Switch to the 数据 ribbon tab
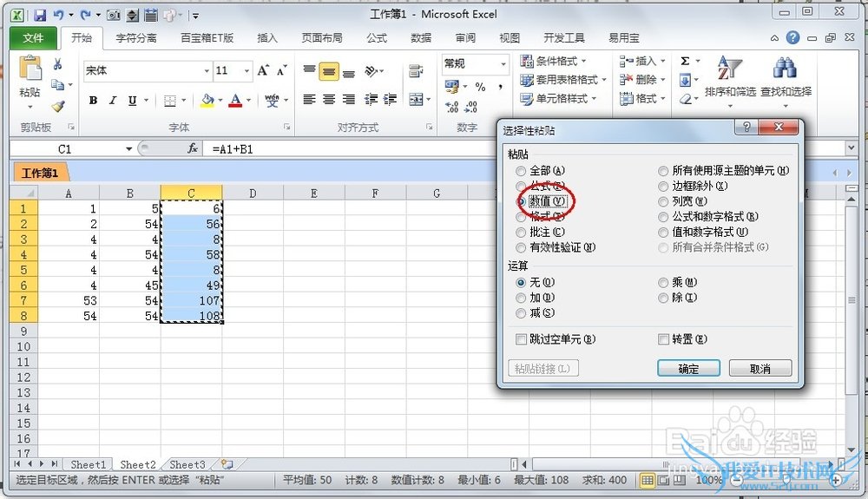Image resolution: width=868 pixels, height=499 pixels. 421,37
